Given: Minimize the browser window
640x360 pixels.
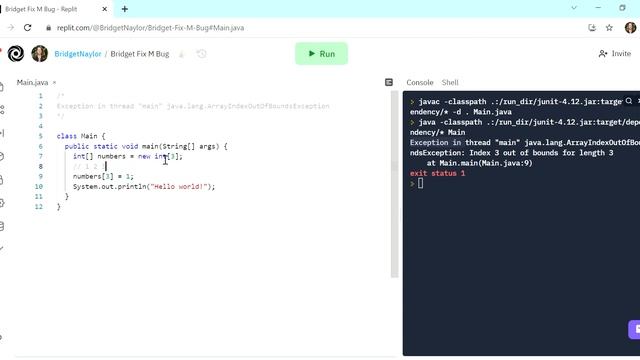Looking at the screenshot, I should (x=598, y=8).
